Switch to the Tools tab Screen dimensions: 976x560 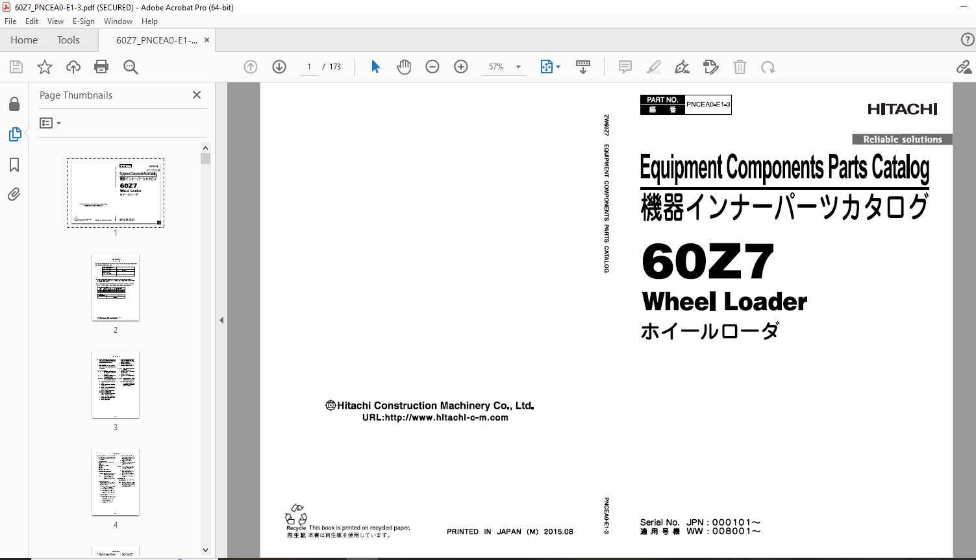tap(68, 40)
